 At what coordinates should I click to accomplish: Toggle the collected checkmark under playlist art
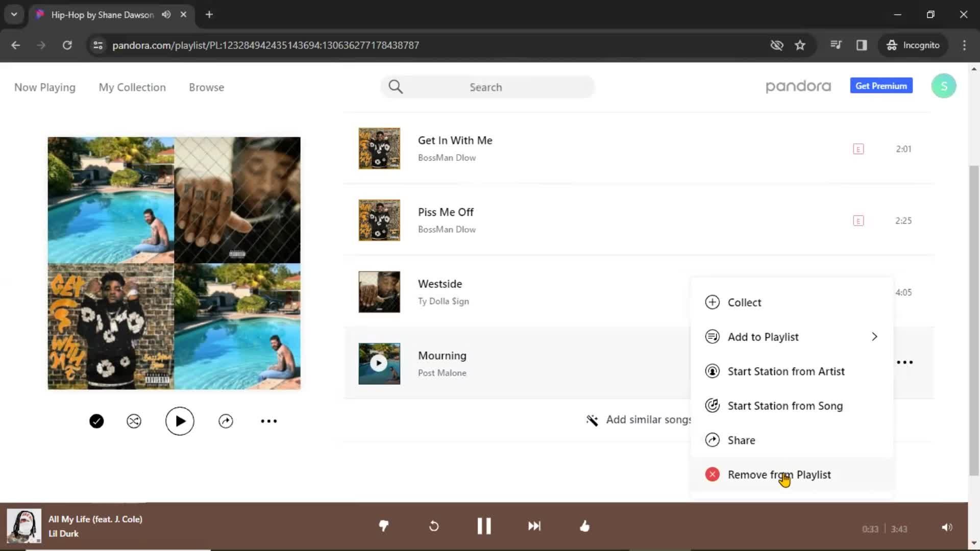coord(96,421)
